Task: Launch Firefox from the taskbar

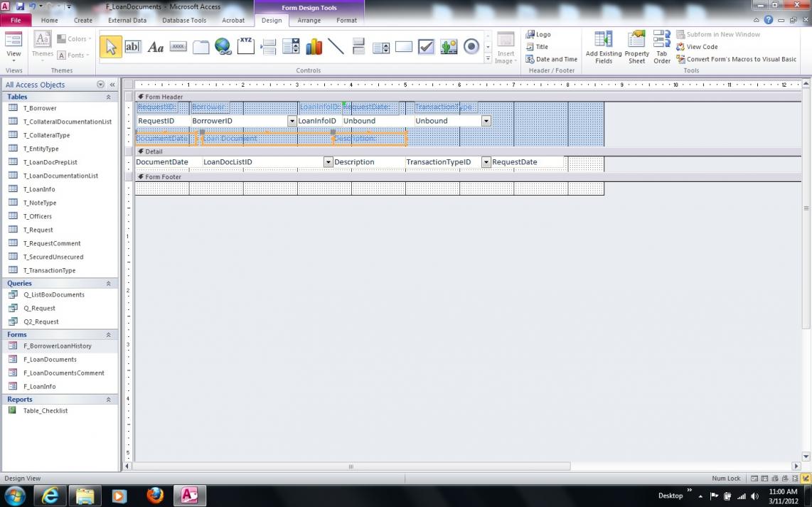Action: click(154, 496)
